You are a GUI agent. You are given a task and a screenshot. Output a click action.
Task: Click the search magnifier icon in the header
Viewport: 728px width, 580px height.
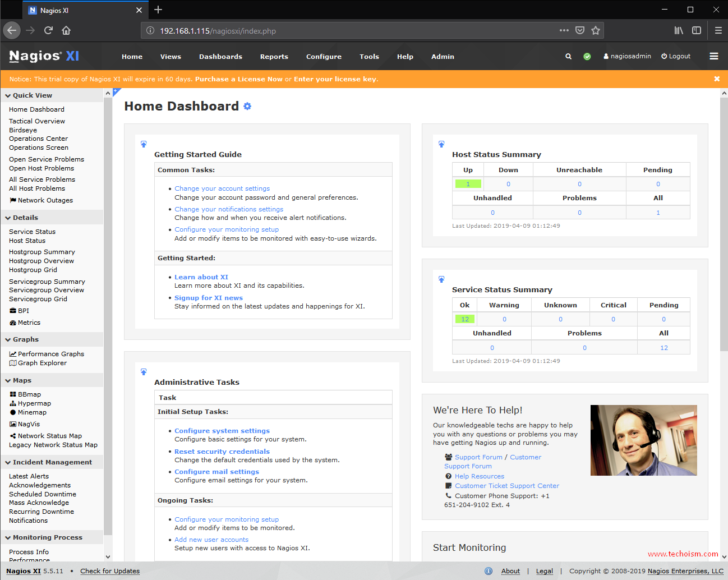[x=568, y=56]
